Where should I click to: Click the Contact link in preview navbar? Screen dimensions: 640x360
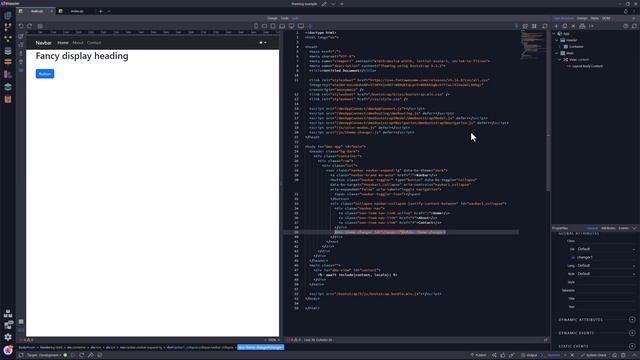94,42
